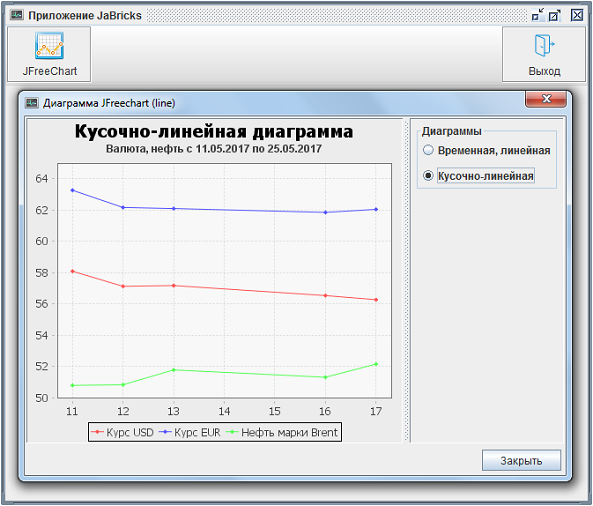Click the green Brent data point at 13

click(x=174, y=370)
